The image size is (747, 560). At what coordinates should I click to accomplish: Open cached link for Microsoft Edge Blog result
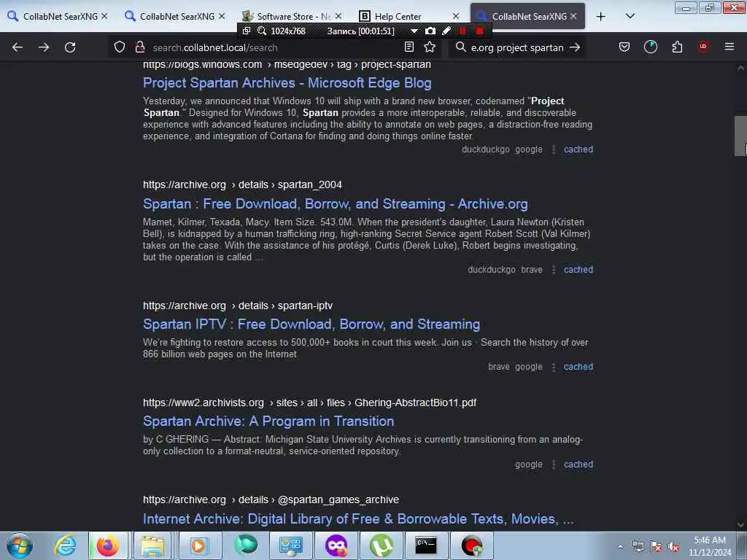coord(578,149)
